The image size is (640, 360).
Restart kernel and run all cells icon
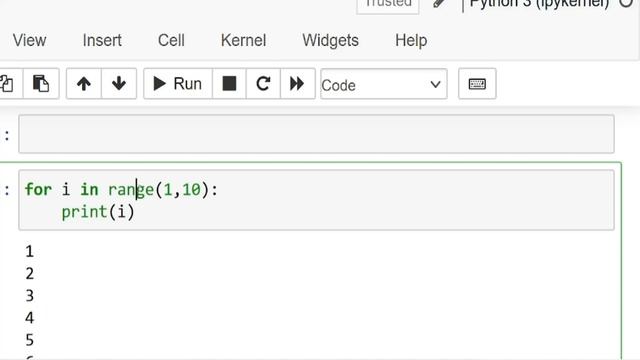coord(298,84)
